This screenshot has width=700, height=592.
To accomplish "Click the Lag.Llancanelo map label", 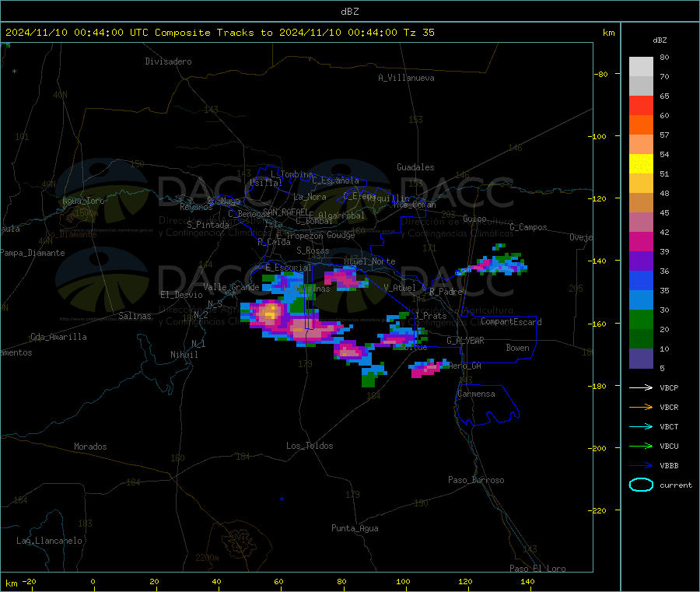I will pyautogui.click(x=50, y=541).
